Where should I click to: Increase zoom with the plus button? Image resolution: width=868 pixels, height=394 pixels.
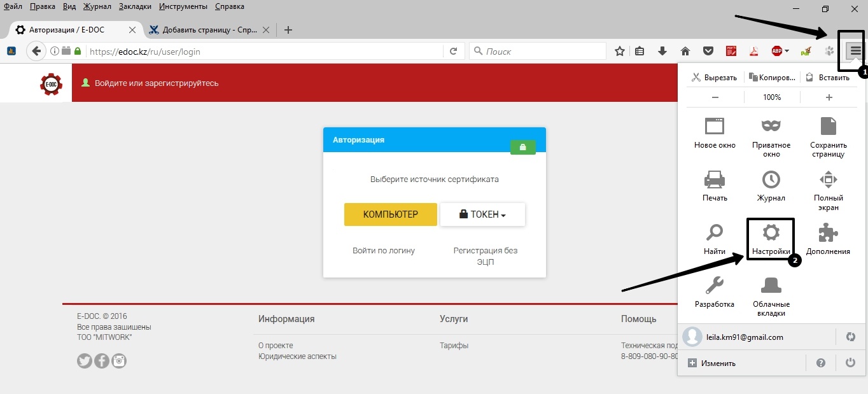829,97
